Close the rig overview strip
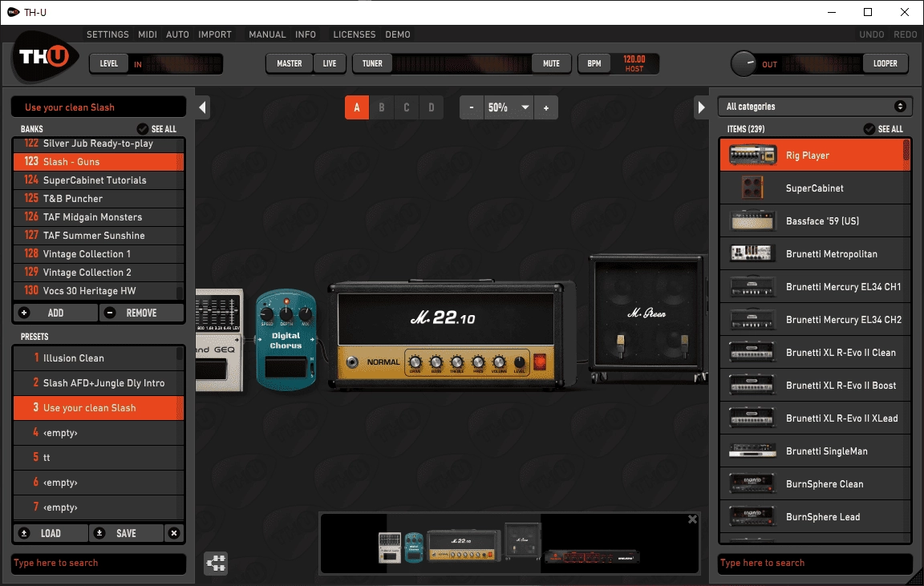 [x=692, y=519]
